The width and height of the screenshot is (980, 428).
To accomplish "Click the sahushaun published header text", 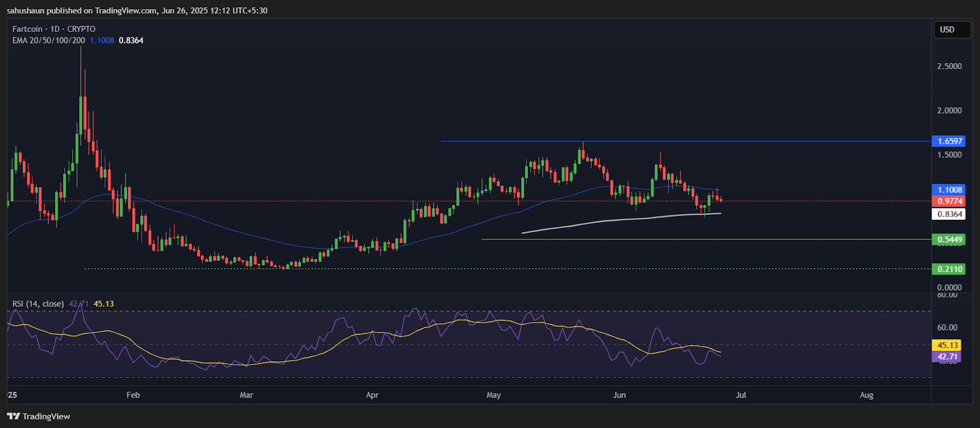I will pyautogui.click(x=137, y=10).
